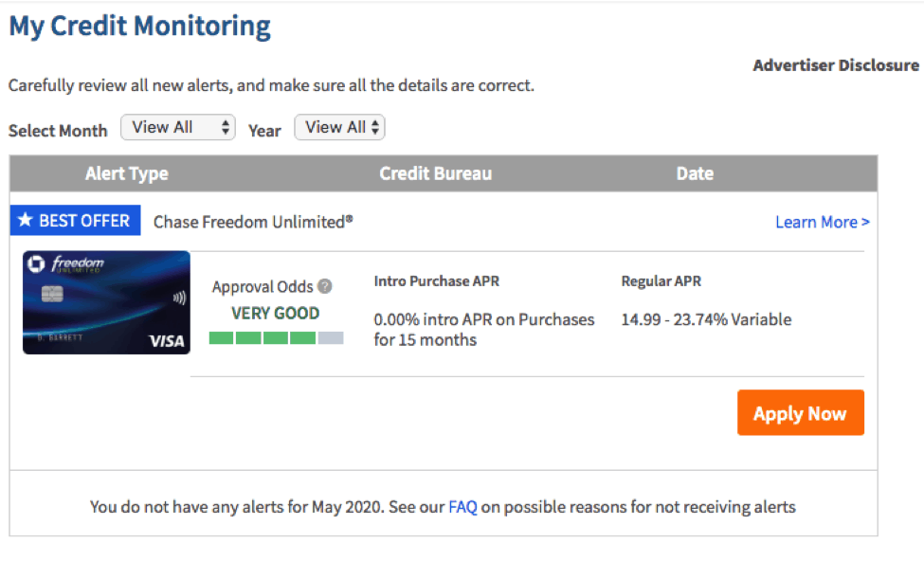Click the Chase Freedom Unlimited card thumbnail

(107, 302)
